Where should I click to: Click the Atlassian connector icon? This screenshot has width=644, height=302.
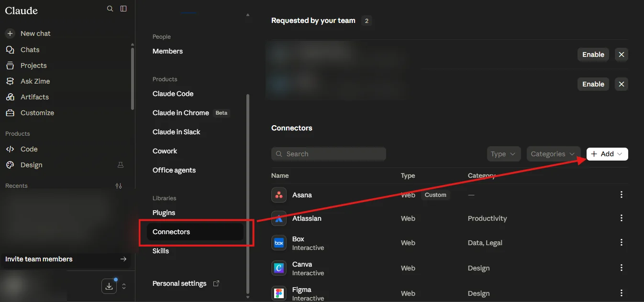[x=279, y=218]
